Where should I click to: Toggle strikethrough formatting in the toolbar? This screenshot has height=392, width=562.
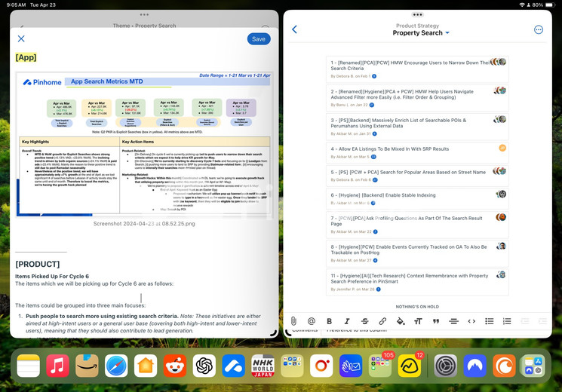pyautogui.click(x=364, y=321)
